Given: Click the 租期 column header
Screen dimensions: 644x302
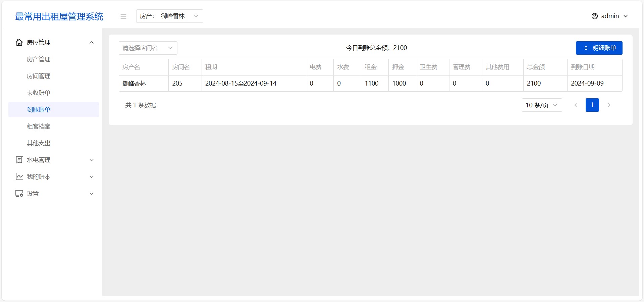Looking at the screenshot, I should coord(254,67).
